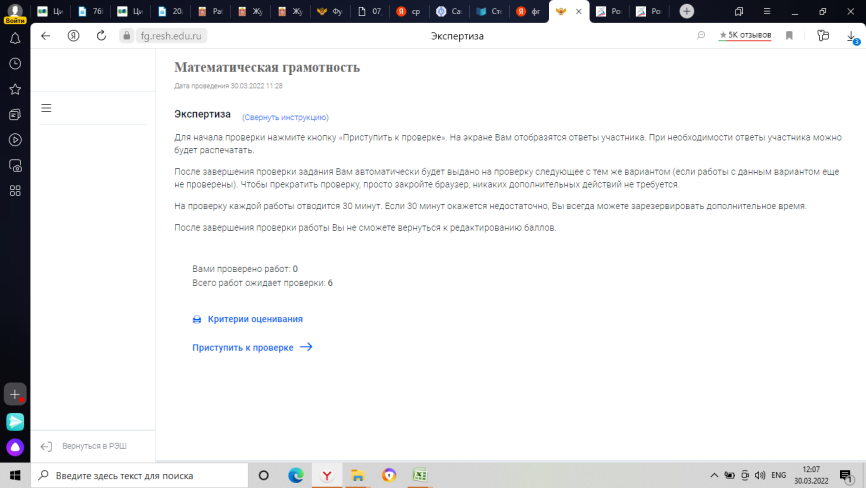866x488 pixels.
Task: Open the Критерии оценивания link
Action: coord(255,319)
